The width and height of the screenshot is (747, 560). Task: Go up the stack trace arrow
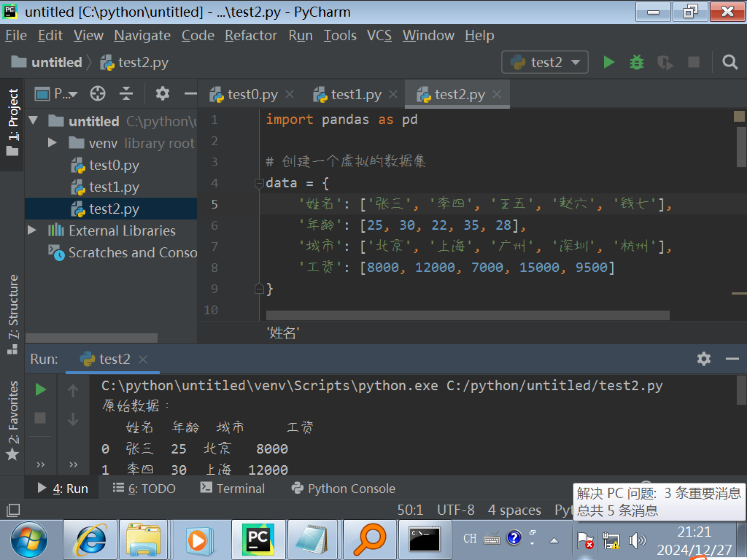tap(73, 390)
